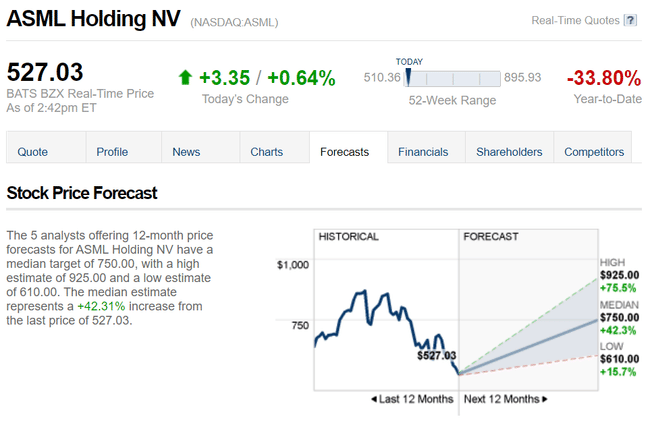Go to the Charts tab
The image size is (650, 423).
click(267, 152)
